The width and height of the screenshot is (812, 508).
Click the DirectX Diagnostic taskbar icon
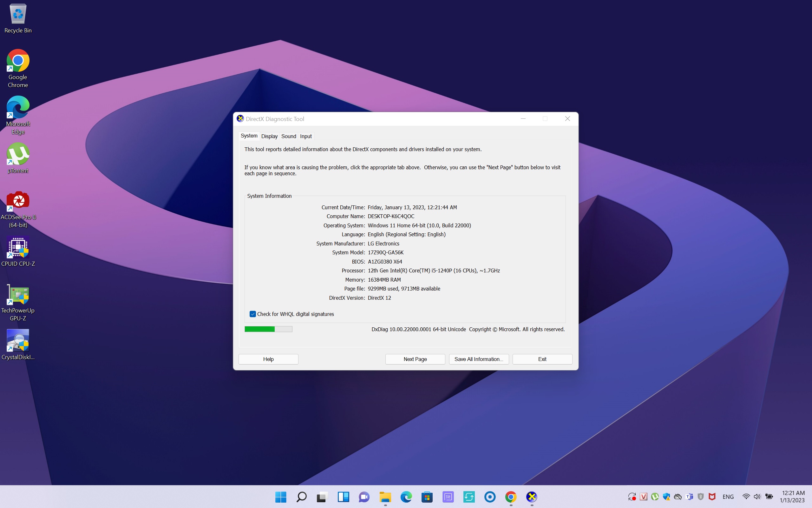(x=532, y=497)
